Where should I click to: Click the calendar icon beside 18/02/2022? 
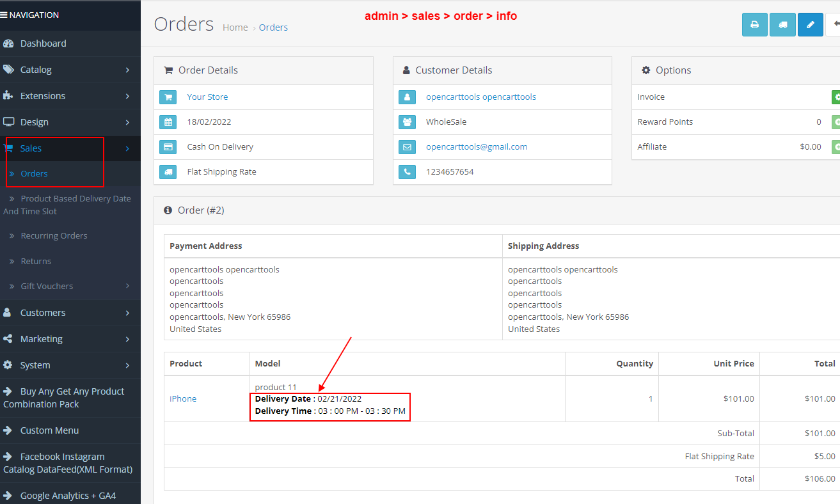(168, 122)
